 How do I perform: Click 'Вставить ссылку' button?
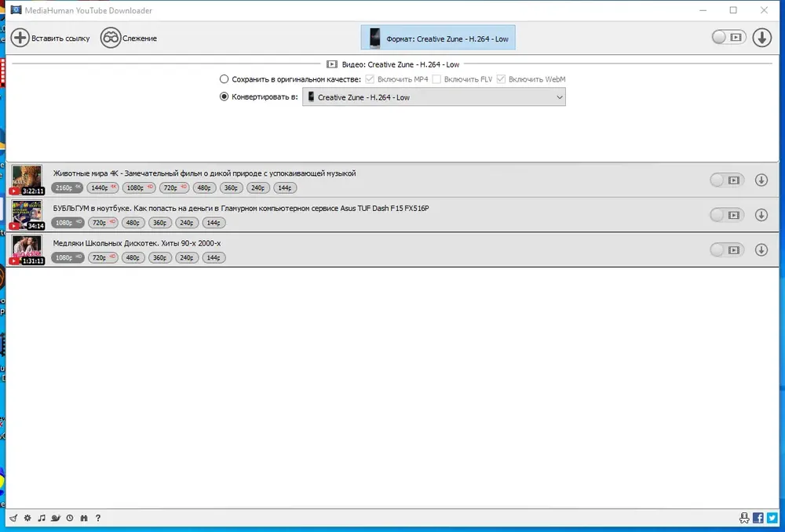(x=50, y=38)
